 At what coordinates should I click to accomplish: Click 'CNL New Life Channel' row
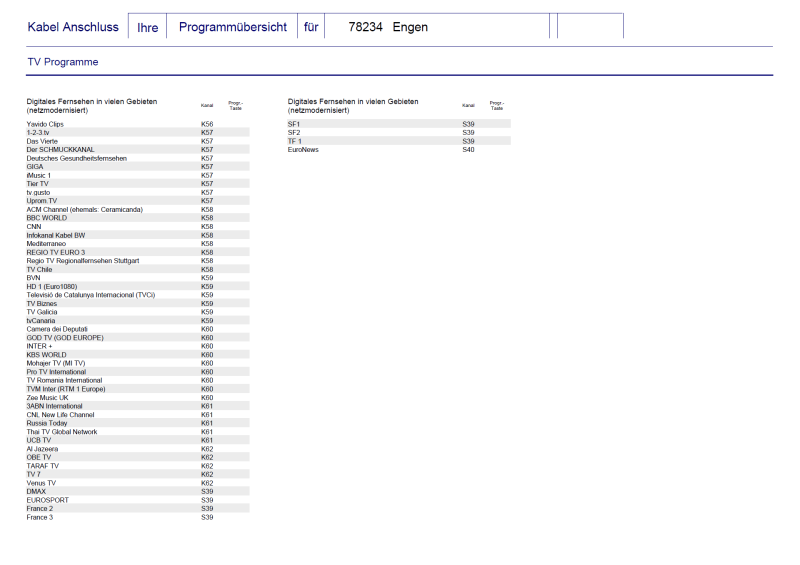click(x=138, y=414)
